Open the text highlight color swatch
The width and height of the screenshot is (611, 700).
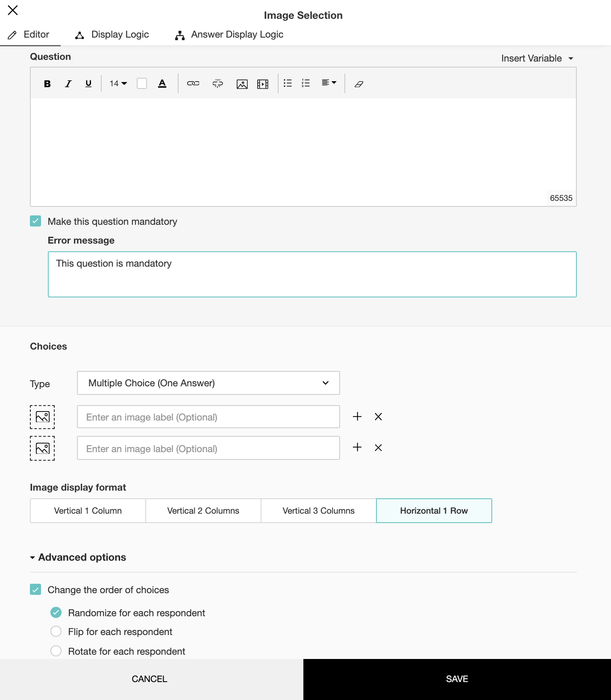click(x=142, y=84)
